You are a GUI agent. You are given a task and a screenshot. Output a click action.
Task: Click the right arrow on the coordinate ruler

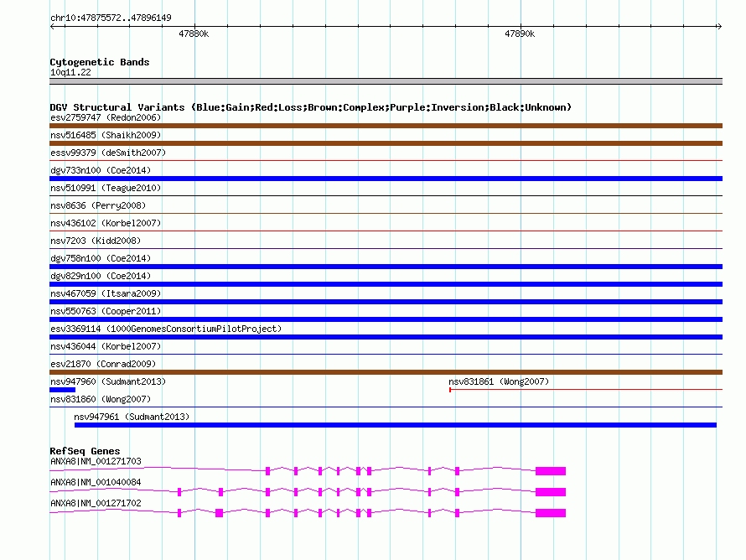719,27
